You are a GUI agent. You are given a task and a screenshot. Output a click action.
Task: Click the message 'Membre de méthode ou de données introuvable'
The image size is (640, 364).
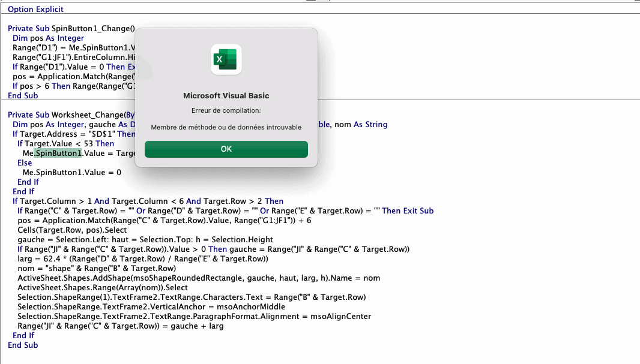(x=226, y=127)
